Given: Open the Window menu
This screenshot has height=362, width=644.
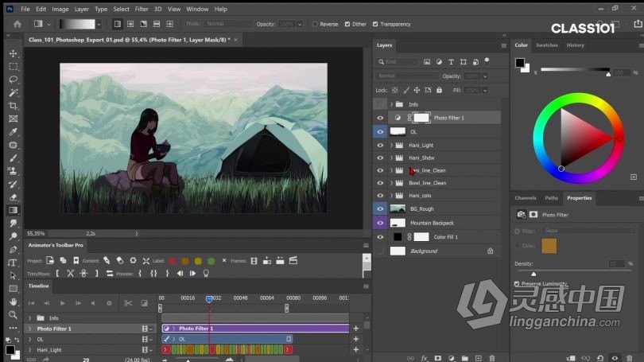Looking at the screenshot, I should (x=197, y=9).
